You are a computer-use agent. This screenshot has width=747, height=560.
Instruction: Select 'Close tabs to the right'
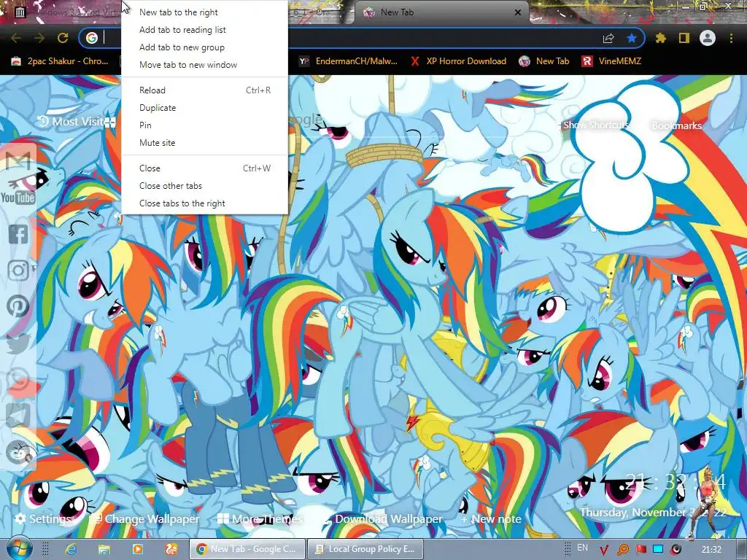click(204, 203)
